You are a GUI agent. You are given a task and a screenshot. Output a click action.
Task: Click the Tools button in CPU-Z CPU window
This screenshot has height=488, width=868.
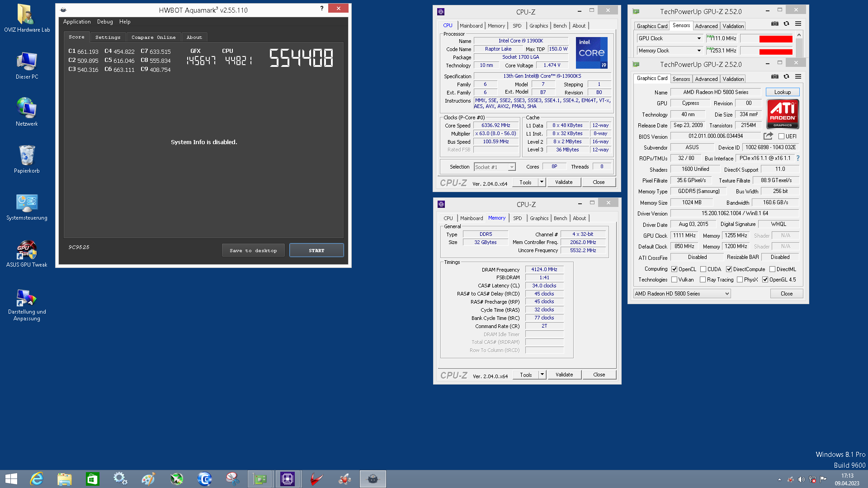pyautogui.click(x=525, y=182)
